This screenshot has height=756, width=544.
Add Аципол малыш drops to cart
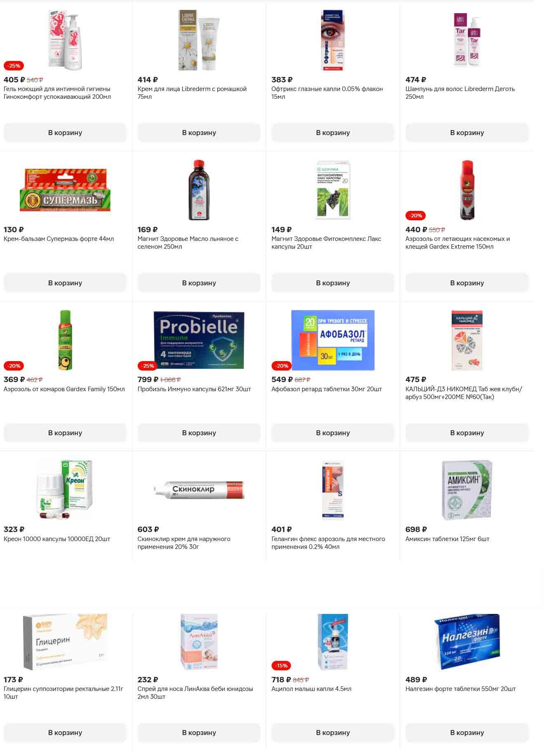coord(333,733)
